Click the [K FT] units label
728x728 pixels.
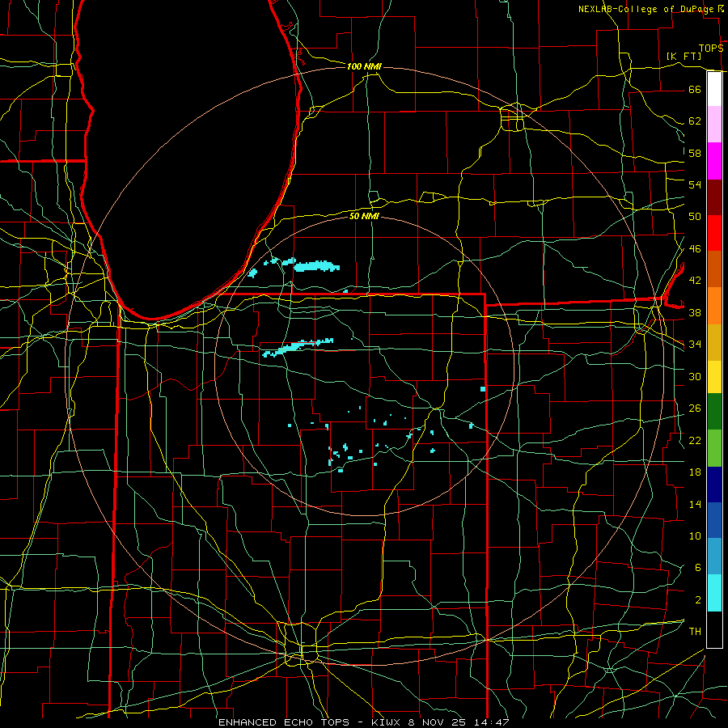(684, 56)
